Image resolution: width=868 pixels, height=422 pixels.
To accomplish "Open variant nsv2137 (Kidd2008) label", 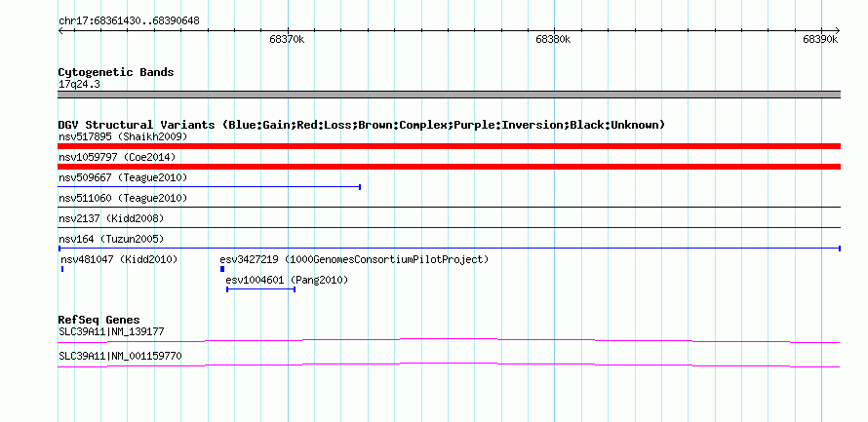I will tap(111, 218).
